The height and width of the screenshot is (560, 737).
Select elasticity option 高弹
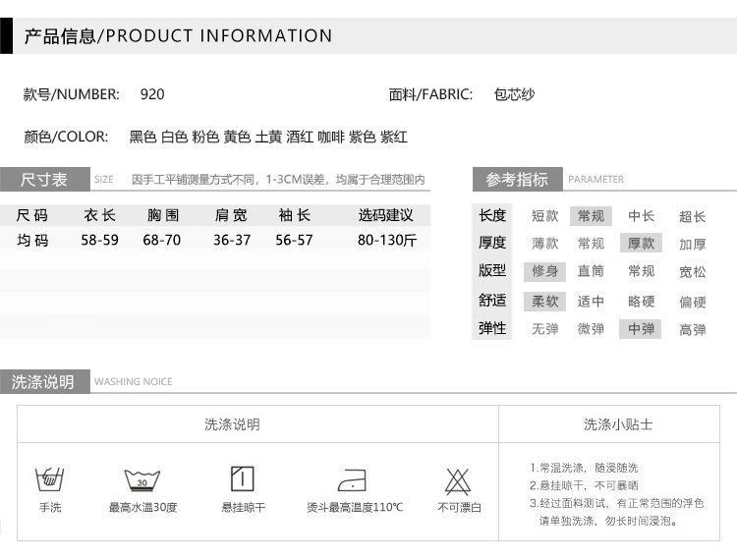[x=693, y=330]
